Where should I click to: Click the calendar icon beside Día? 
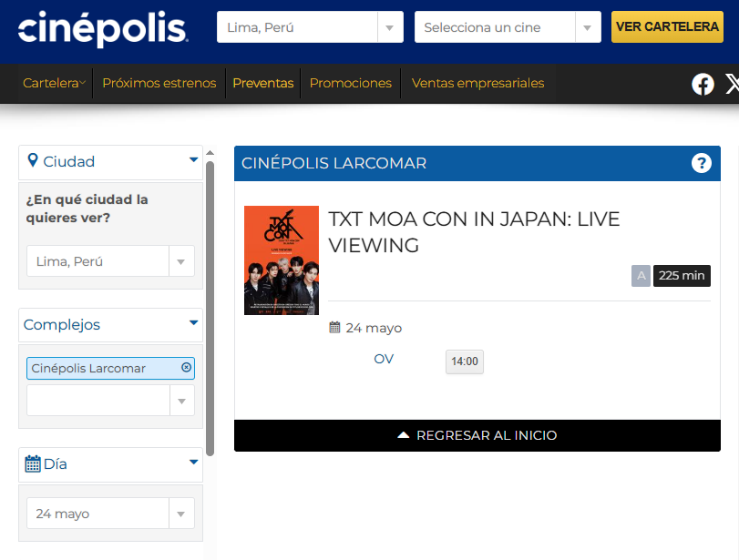(33, 463)
